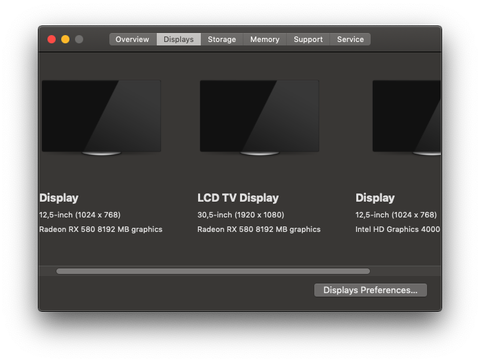The height and width of the screenshot is (362, 480).
Task: Minimize the window with the yellow button
Action: 65,39
